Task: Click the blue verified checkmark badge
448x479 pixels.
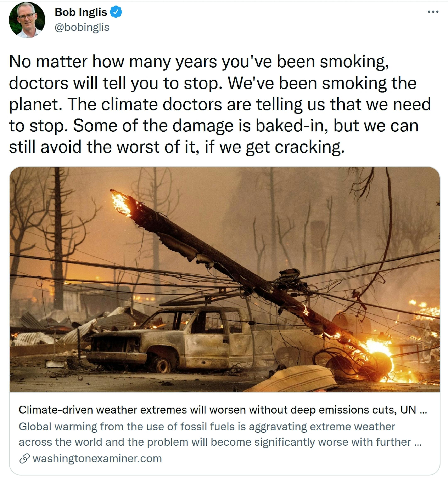Action: click(x=116, y=12)
